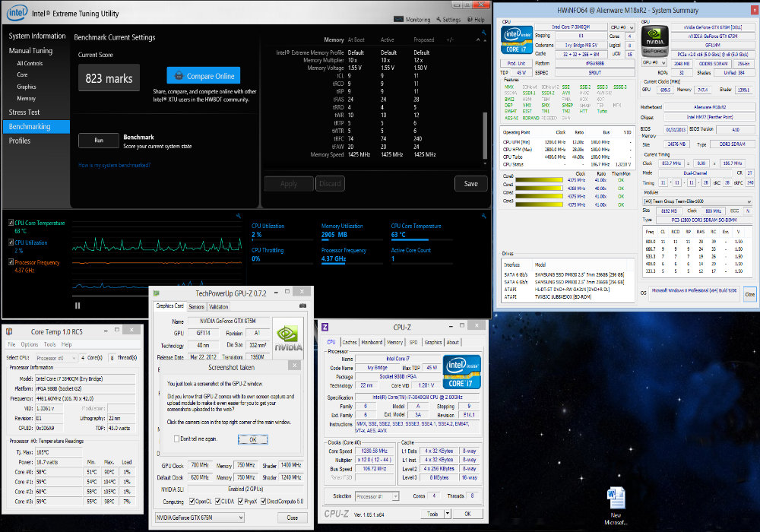Switch to SPD tab in CPU-Z
760x532 pixels.
click(x=413, y=342)
